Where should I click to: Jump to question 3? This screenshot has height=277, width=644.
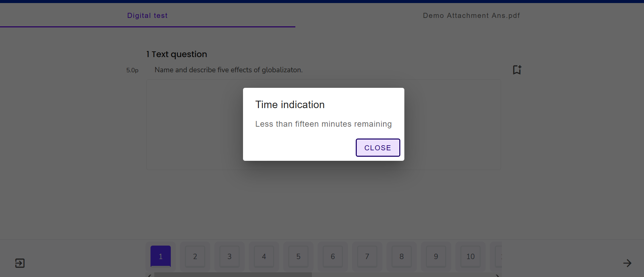(230, 256)
